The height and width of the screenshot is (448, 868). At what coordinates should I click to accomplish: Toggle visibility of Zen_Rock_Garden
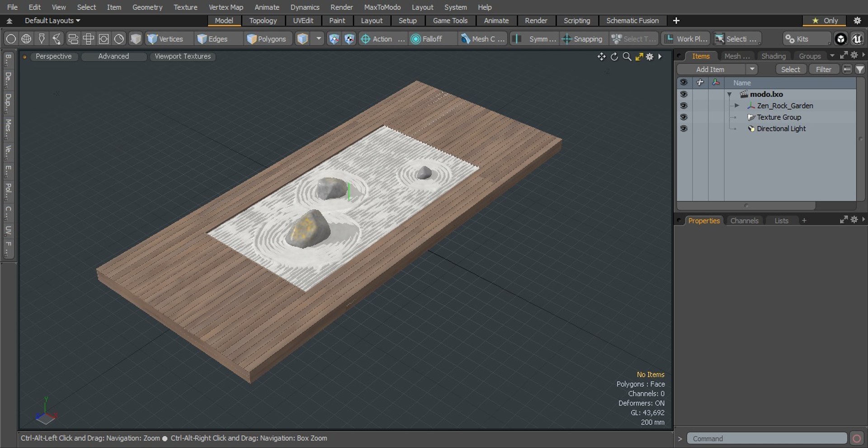click(684, 105)
